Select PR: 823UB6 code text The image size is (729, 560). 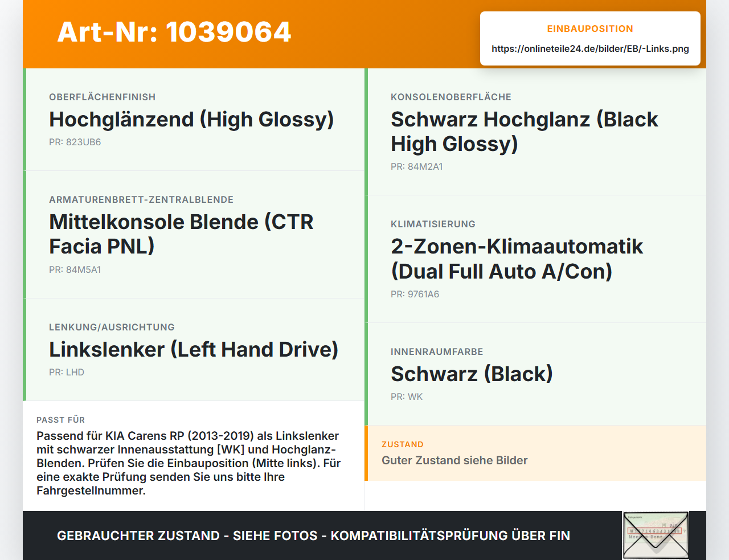click(x=75, y=142)
